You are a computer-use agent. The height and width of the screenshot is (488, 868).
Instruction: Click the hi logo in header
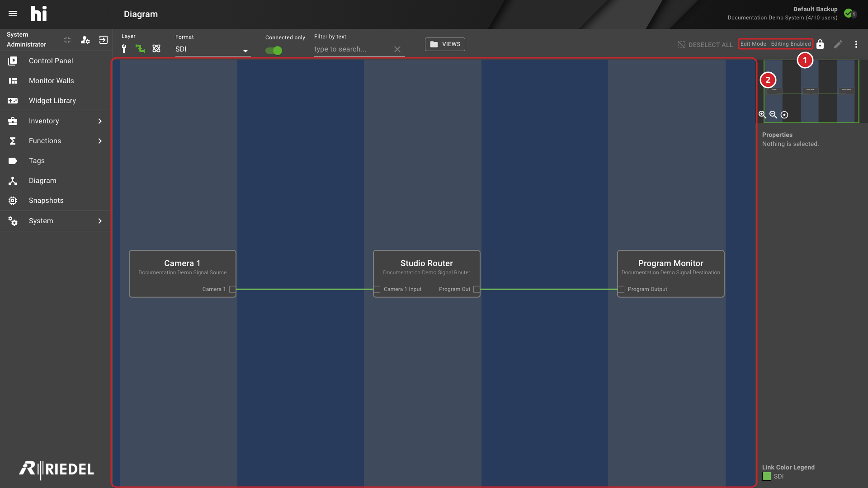[x=39, y=14]
